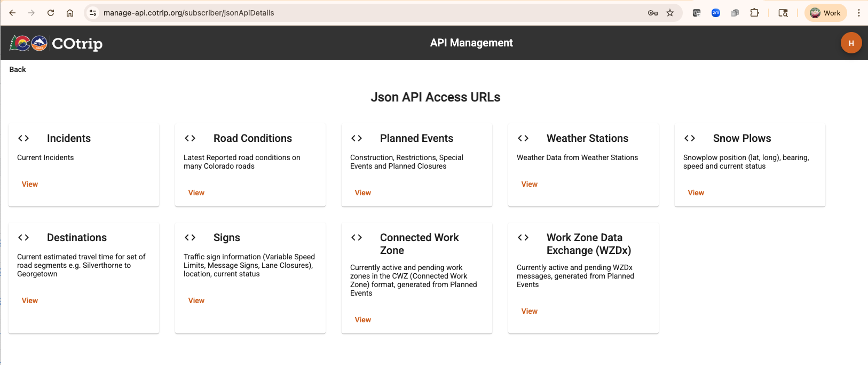The image size is (868, 365).
Task: Open the Chrome Work profile menu
Action: click(825, 13)
